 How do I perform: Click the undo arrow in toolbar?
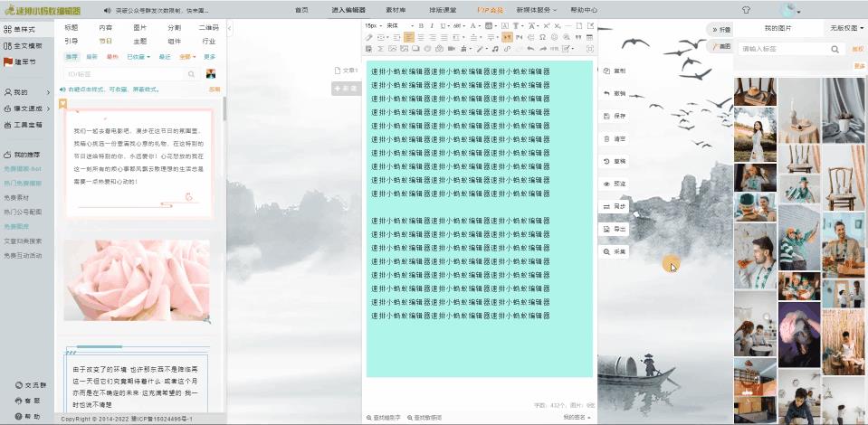point(530,49)
